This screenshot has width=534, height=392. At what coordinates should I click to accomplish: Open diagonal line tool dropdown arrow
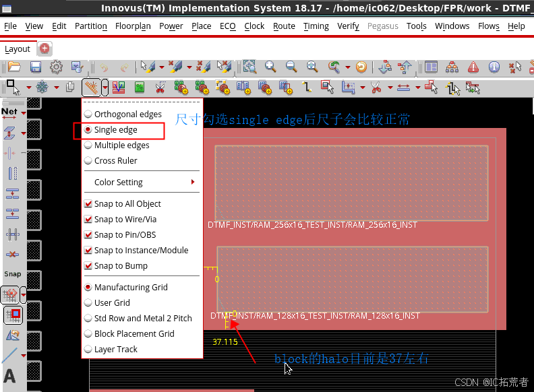point(24,356)
